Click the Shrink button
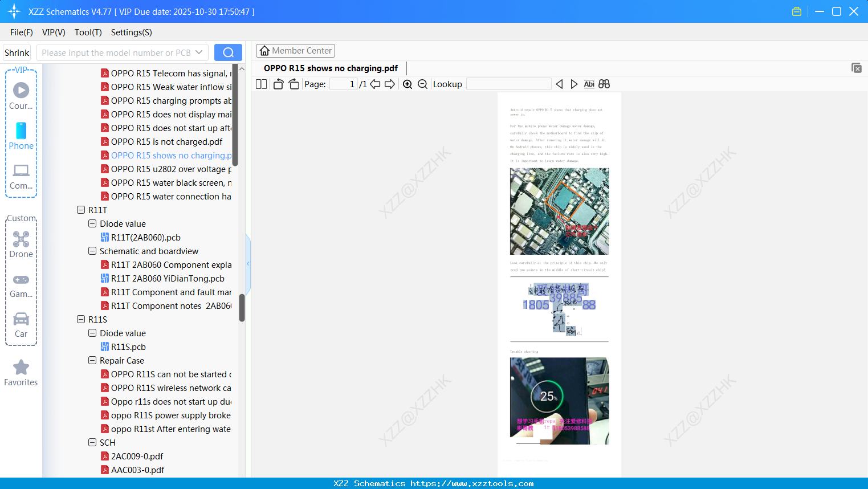Image resolution: width=868 pixels, height=489 pixels. click(x=17, y=52)
